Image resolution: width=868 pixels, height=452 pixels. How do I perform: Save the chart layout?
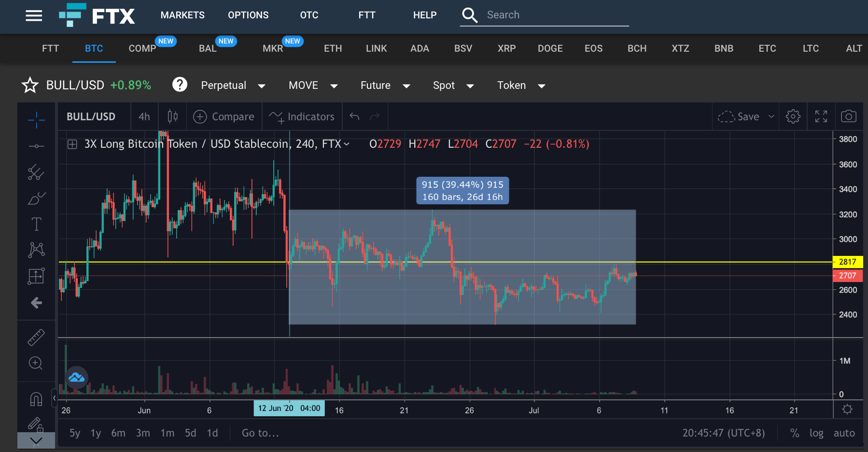[739, 116]
